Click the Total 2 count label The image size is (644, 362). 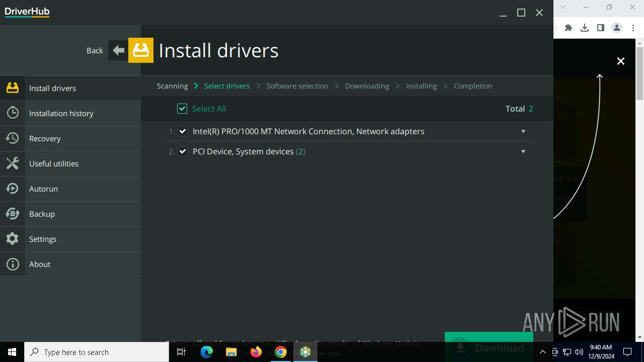(519, 109)
